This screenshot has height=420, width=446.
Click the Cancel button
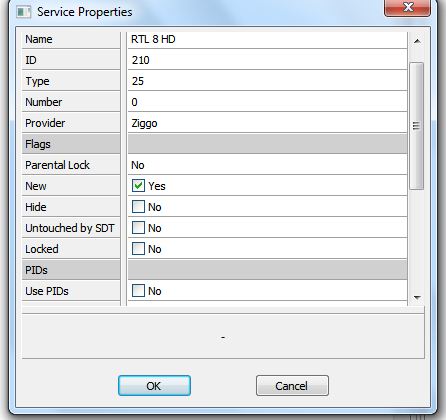292,386
